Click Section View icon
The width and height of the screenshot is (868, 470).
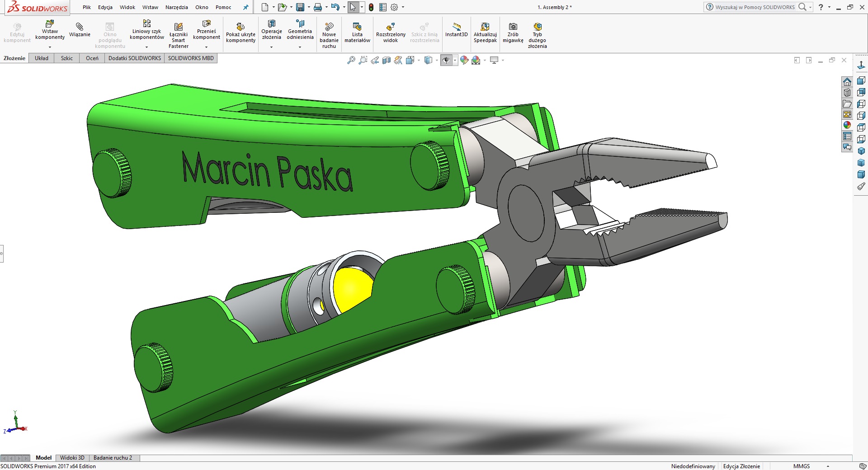pos(387,60)
